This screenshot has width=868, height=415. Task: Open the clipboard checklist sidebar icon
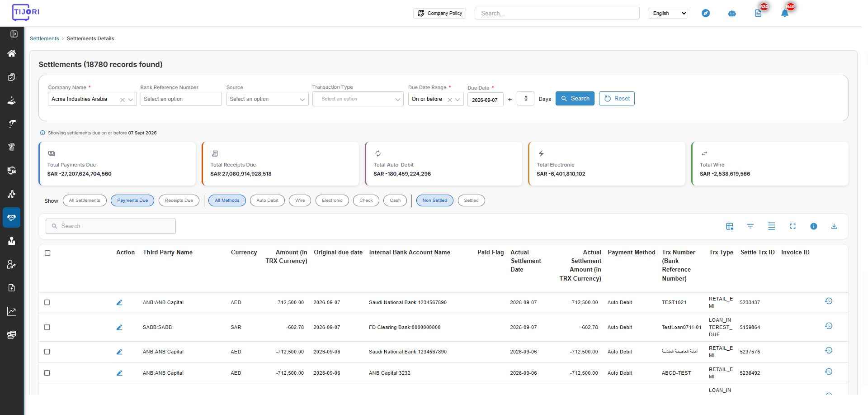[12, 77]
